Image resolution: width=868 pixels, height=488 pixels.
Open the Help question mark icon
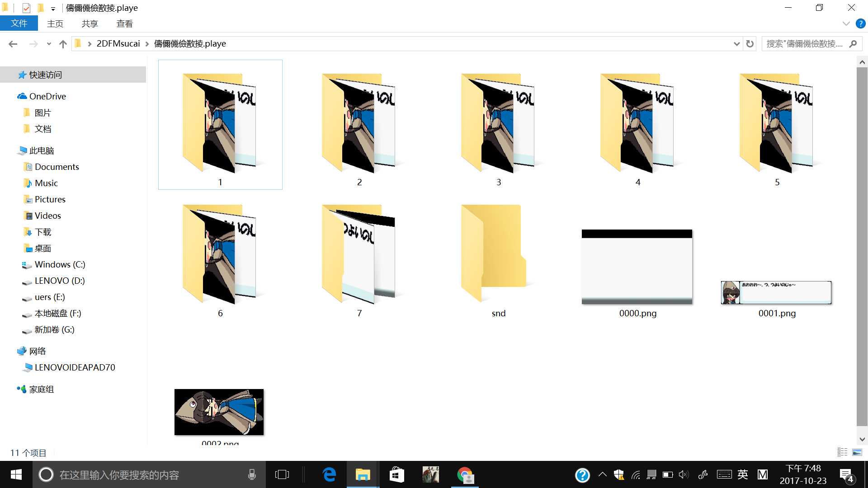860,23
